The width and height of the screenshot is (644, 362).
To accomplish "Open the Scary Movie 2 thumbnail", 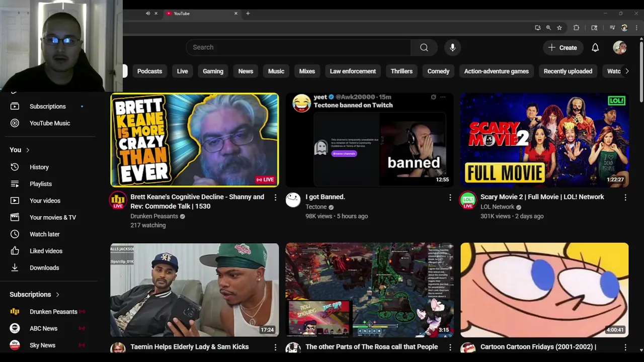I will click(x=544, y=140).
